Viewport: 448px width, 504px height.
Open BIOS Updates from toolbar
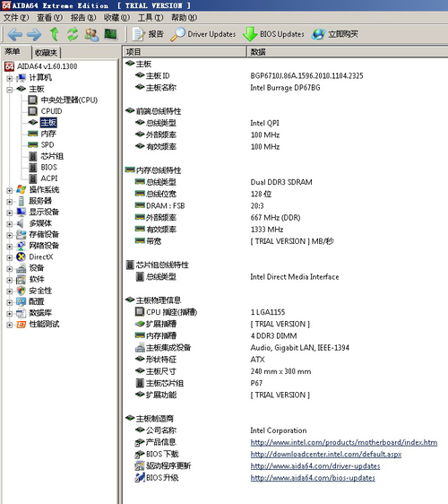273,34
